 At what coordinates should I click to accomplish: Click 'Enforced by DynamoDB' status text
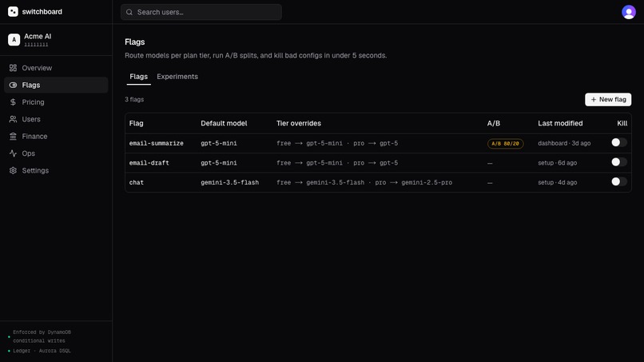tap(42, 332)
